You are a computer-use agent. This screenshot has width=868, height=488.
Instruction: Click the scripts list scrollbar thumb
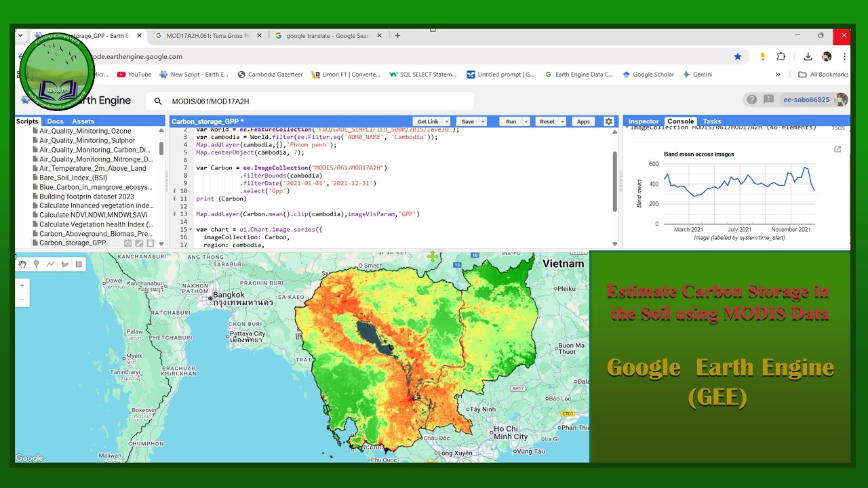(161, 148)
